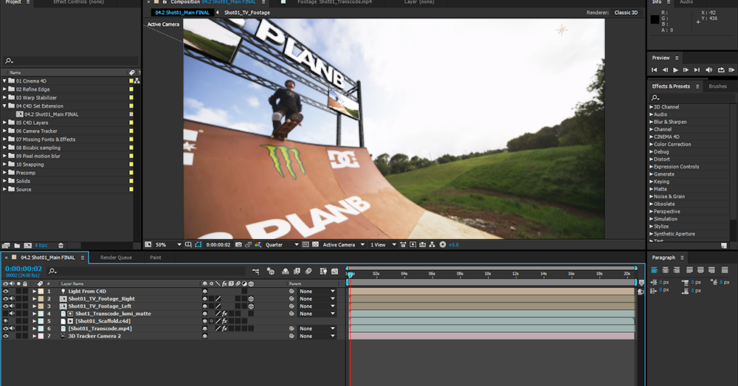
Task: Expand the Blur & Sharpen effects category
Action: point(651,122)
